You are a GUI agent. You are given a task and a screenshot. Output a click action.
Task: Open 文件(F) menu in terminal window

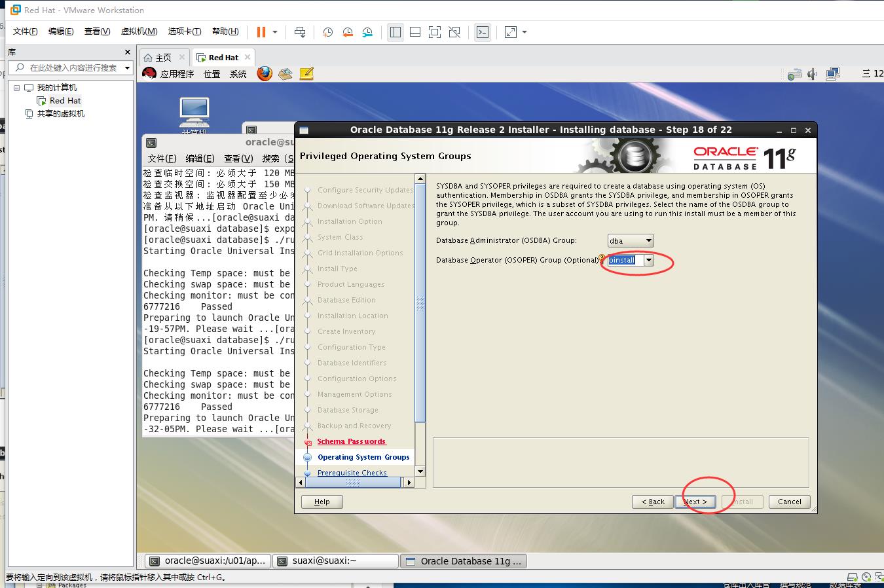(x=162, y=158)
